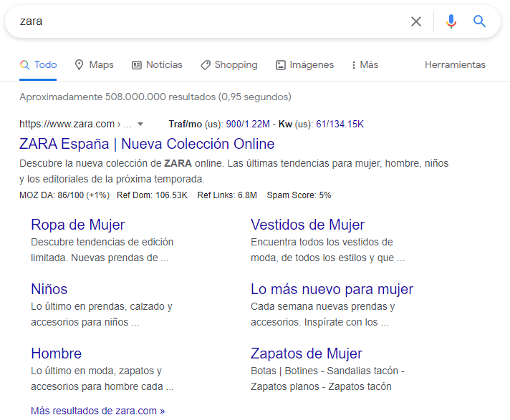Click the Ref Links: 6.8M metric
This screenshot has width=510, height=420.
coord(227,195)
